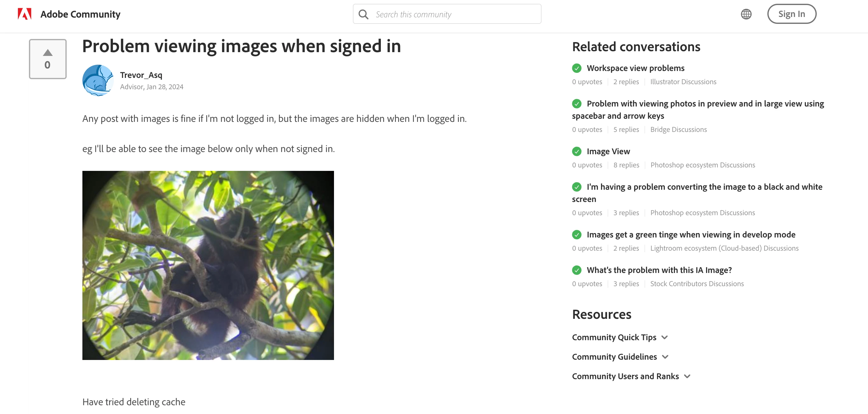Expand Community Users and Ranks chevron
The width and height of the screenshot is (868, 414).
[x=687, y=377]
